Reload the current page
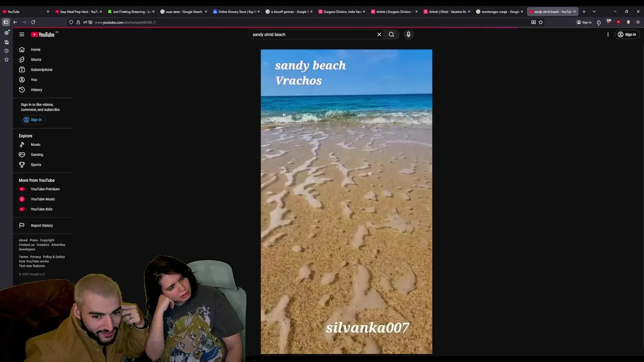The width and height of the screenshot is (644, 362). click(33, 22)
